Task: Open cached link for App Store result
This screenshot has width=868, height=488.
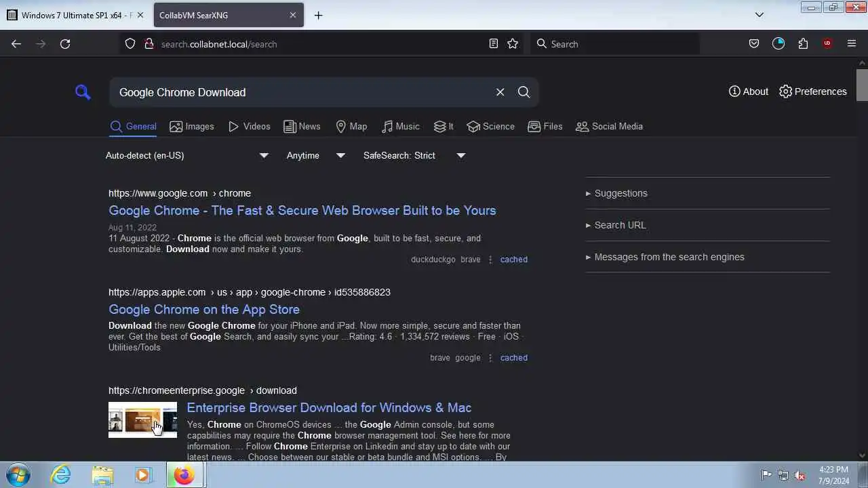Action: pos(513,358)
